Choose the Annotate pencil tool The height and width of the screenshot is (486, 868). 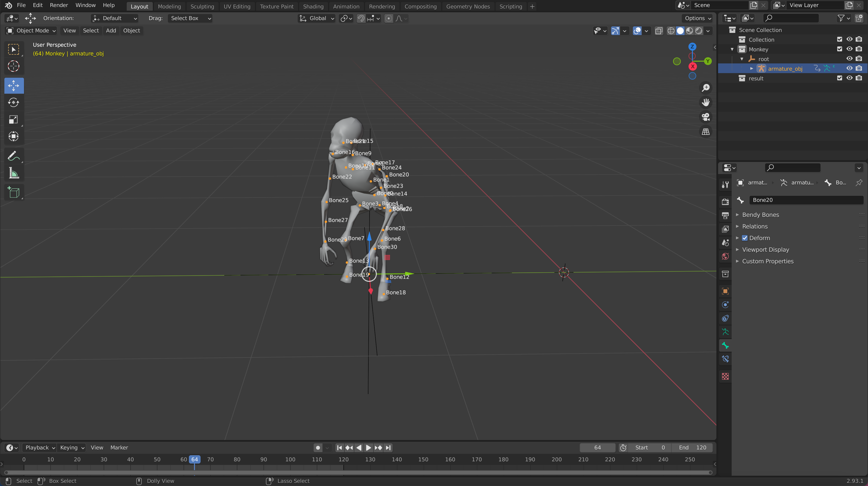click(14, 156)
